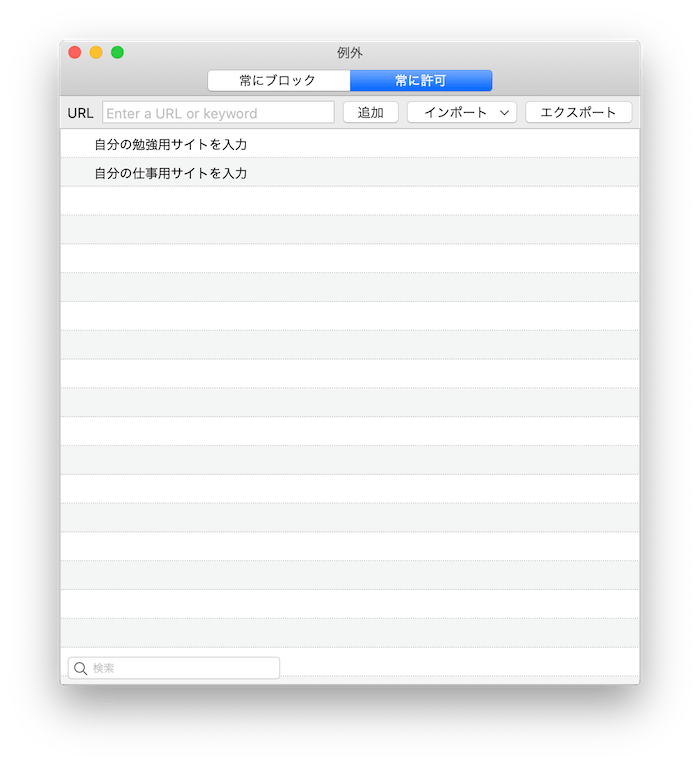Click into the 検索 search field

174,668
